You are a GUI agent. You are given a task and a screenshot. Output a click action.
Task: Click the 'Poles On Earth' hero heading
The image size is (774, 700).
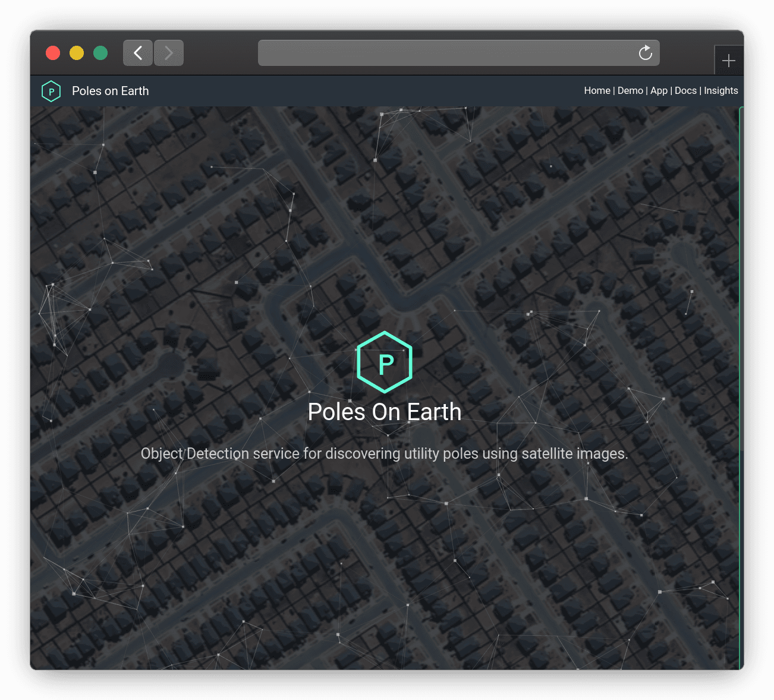tap(385, 412)
